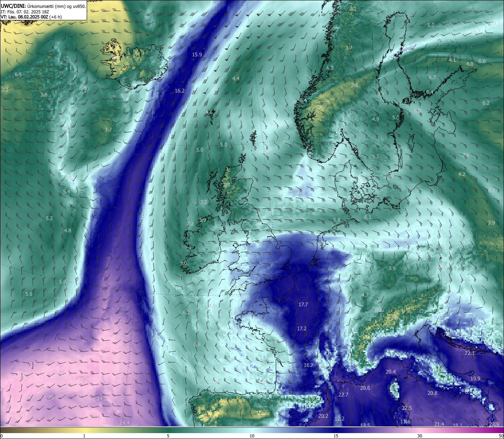The width and height of the screenshot is (504, 439).
Task: Click the 20.4 value label
Action: coord(391,372)
